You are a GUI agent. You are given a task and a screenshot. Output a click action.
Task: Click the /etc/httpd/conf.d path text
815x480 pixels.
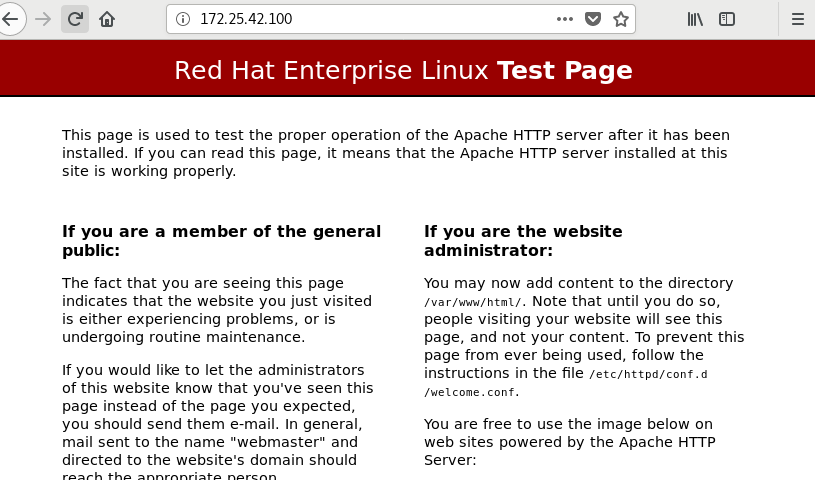648,374
